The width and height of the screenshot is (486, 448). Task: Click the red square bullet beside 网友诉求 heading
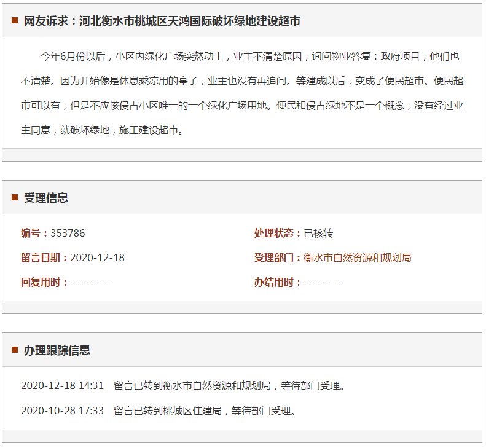click(x=14, y=21)
